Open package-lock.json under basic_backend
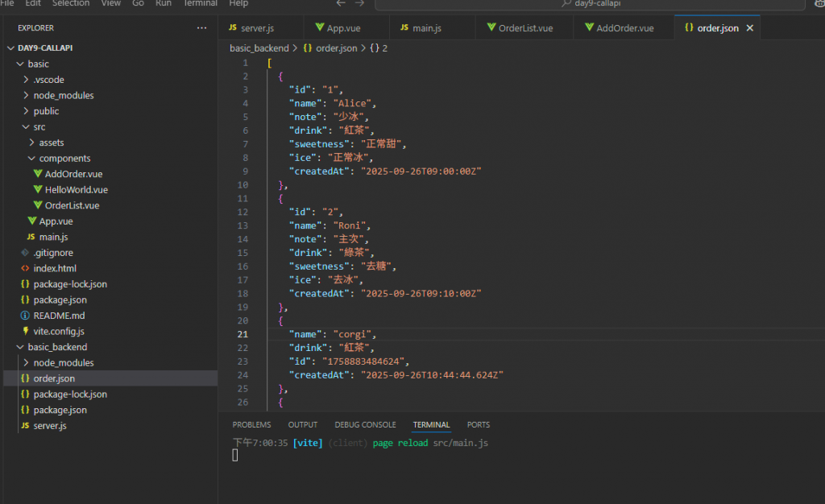The image size is (825, 504). (x=69, y=395)
